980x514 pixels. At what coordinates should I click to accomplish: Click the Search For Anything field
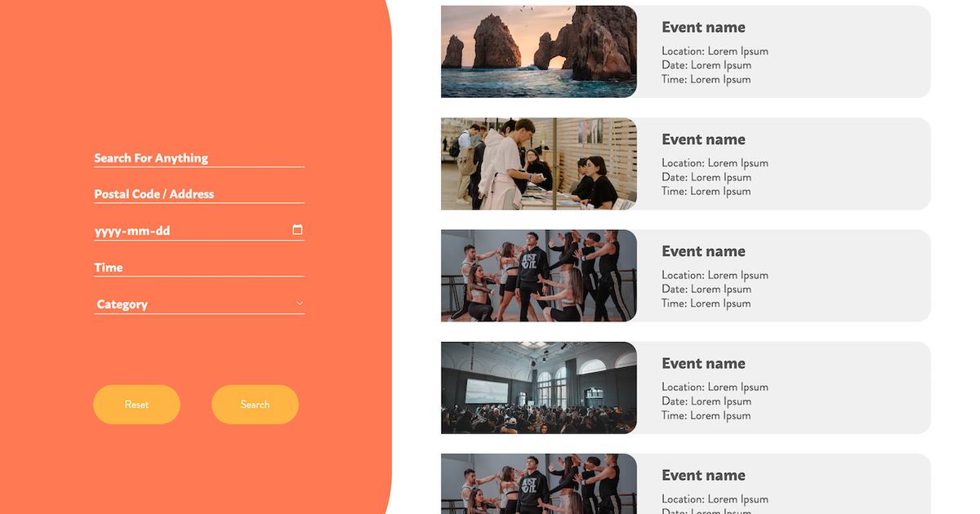point(198,158)
